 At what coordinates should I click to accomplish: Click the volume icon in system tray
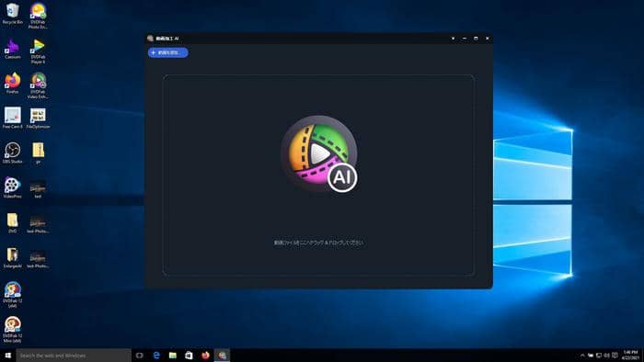(606, 356)
